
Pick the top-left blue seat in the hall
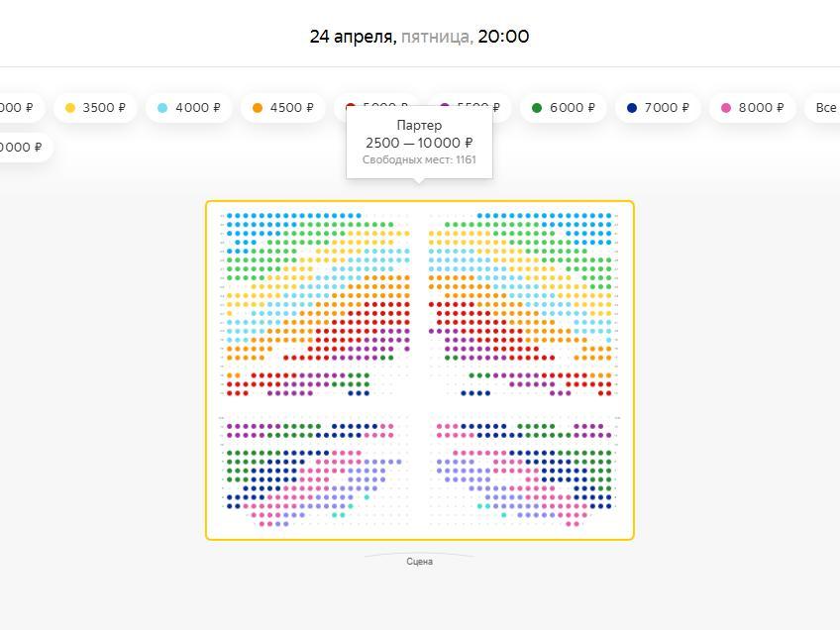pos(228,215)
